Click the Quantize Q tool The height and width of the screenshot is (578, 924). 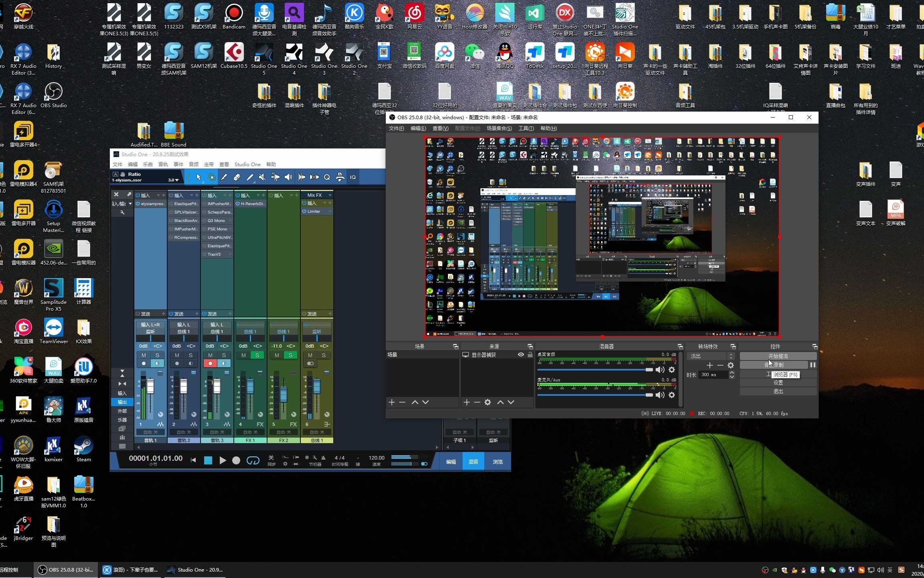pos(327,177)
